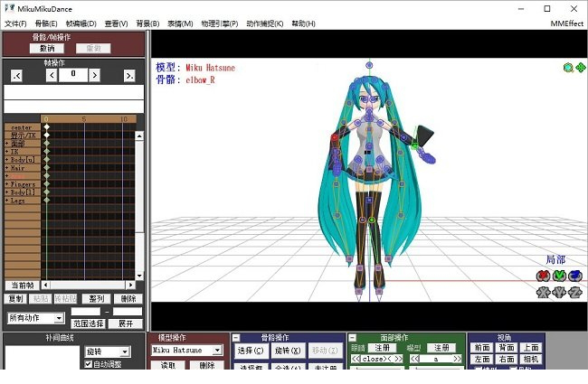The height and width of the screenshot is (384, 588).
Task: Jump to first keyframe with .< button
Action: 16,76
